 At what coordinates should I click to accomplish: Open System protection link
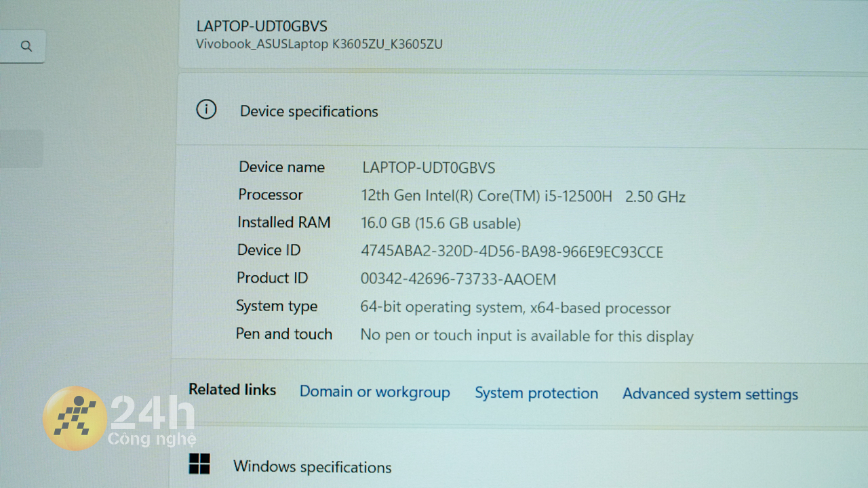(536, 393)
